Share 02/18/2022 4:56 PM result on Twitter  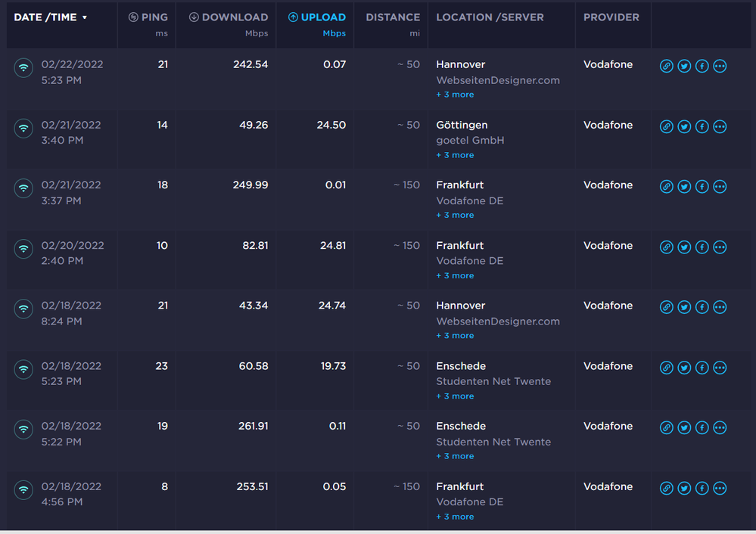click(684, 488)
